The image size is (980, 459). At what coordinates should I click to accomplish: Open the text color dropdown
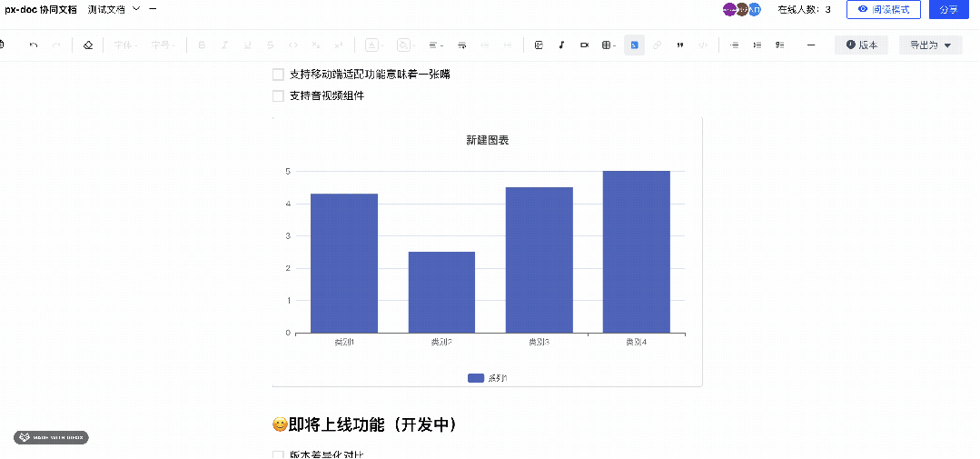pos(374,45)
